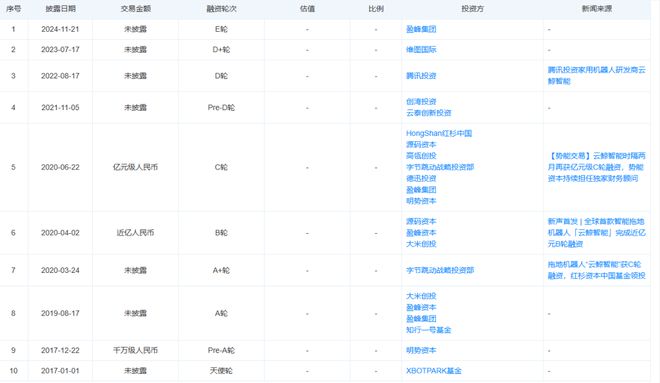
Task: Open 腾讯投资 investor link
Action: point(421,76)
